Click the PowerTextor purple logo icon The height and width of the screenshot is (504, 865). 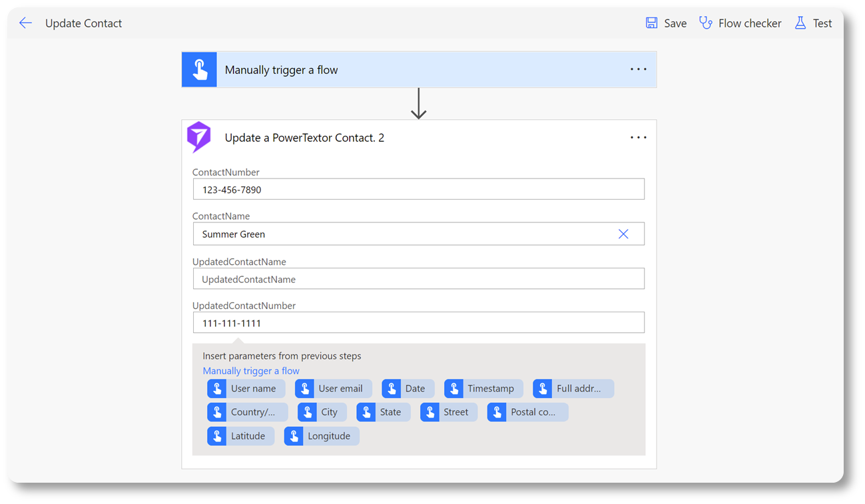point(199,137)
